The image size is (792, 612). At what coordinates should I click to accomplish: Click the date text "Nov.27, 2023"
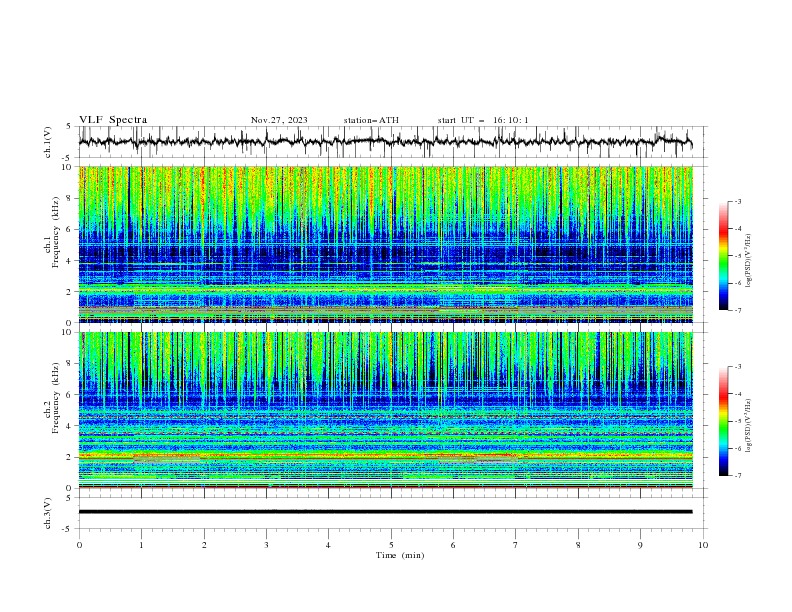point(279,120)
